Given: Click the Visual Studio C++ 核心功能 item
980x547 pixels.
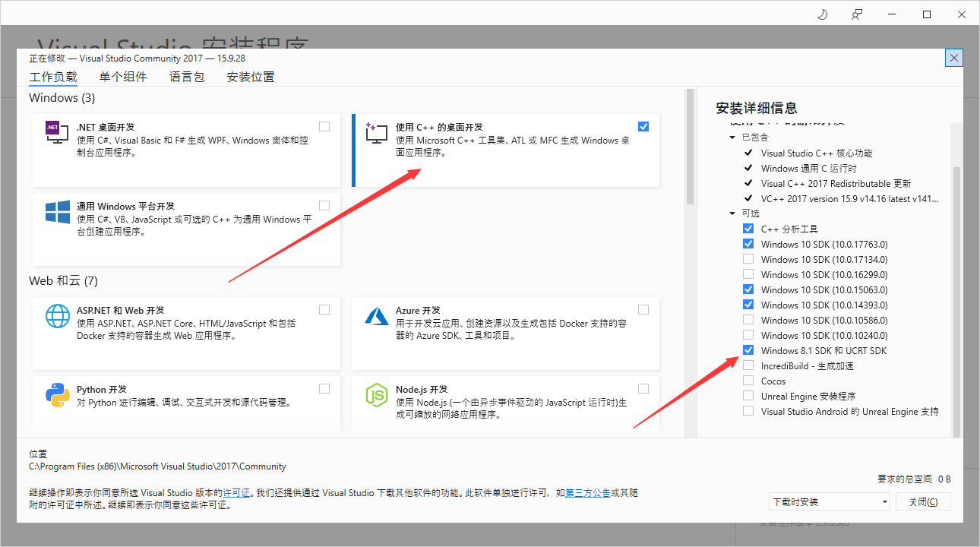Looking at the screenshot, I should tap(817, 153).
